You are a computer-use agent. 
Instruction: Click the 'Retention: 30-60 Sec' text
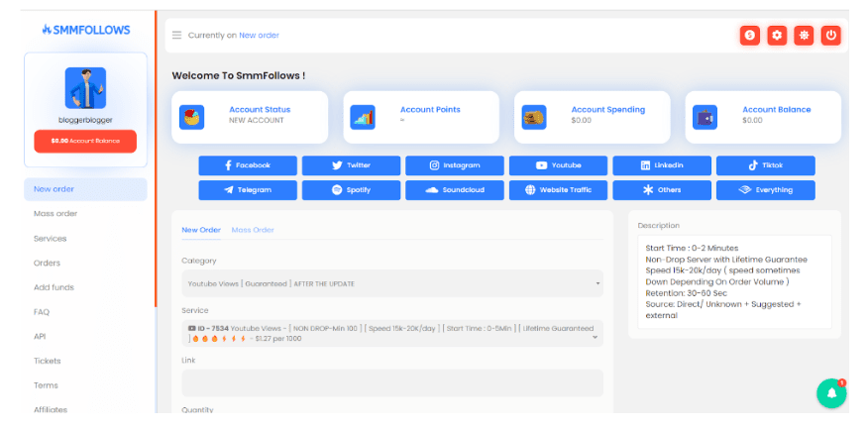point(687,292)
